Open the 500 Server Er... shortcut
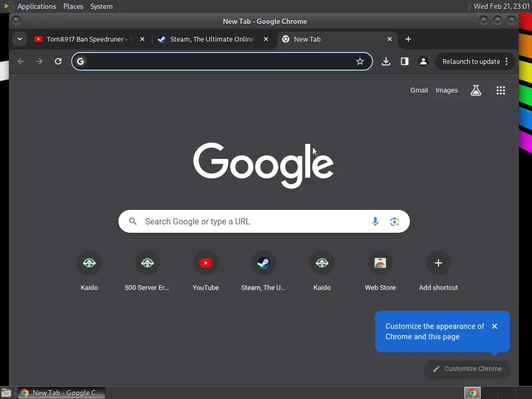This screenshot has width=532, height=399. [x=147, y=271]
